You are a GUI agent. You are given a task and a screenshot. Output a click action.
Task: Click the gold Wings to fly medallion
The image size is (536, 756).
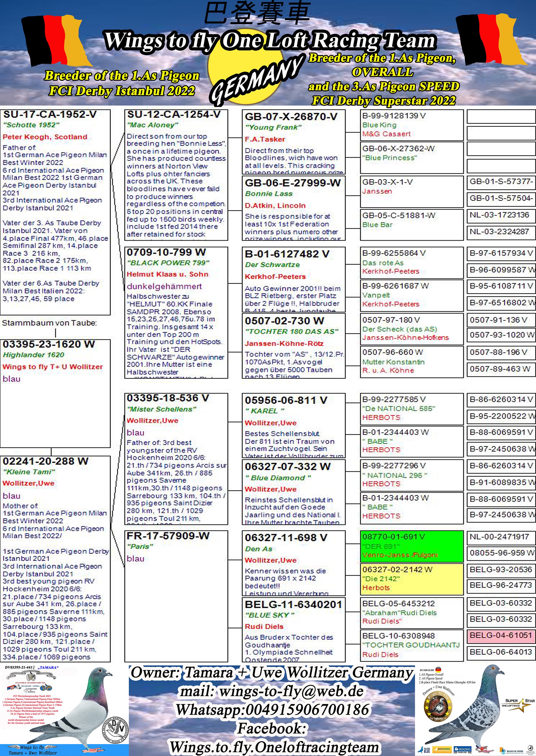(x=438, y=707)
